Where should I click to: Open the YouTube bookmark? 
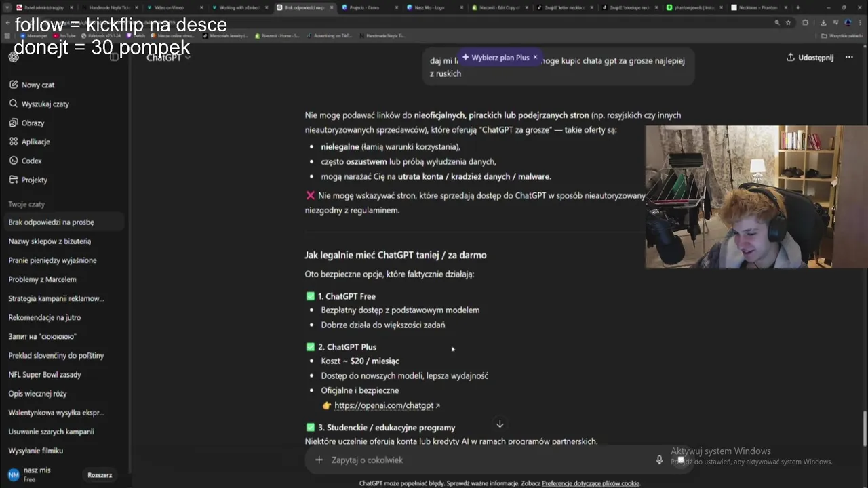pos(64,35)
